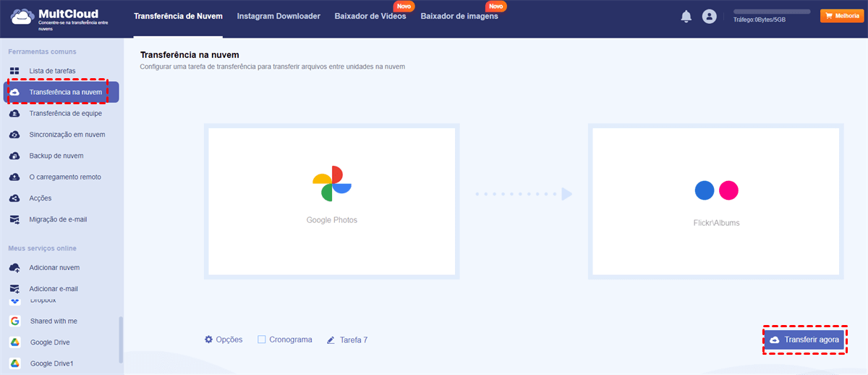Open the notifications bell

tap(686, 16)
